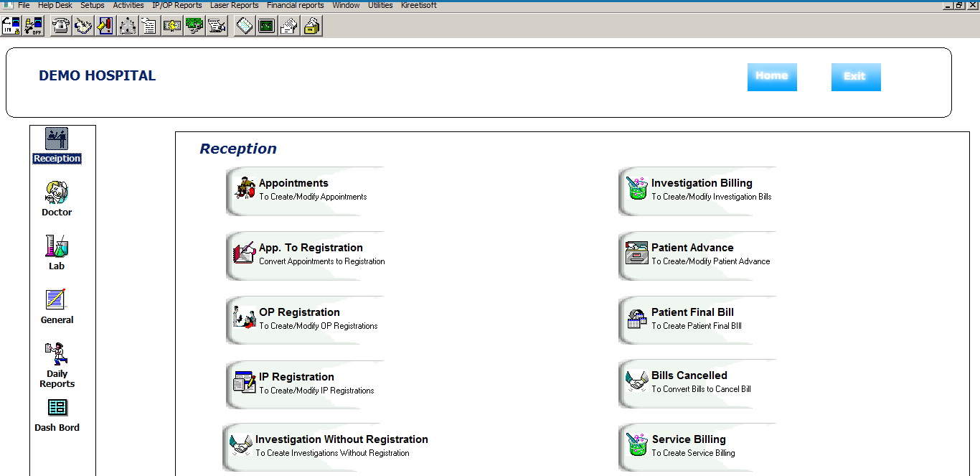
Task: Open the Dash Bord sidebar icon
Action: point(57,414)
